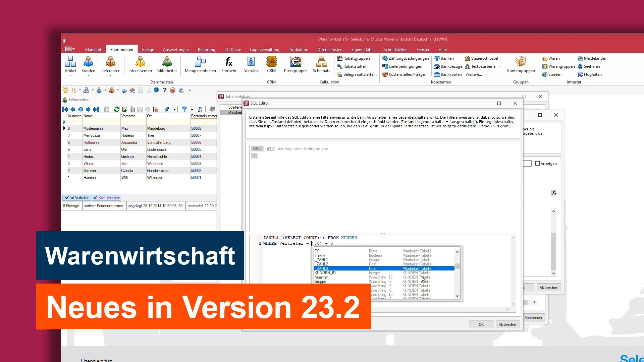Screen dimensions: 644x362
Task: Jump to last record in Mitarbeiter toolbar
Action: (x=96, y=109)
